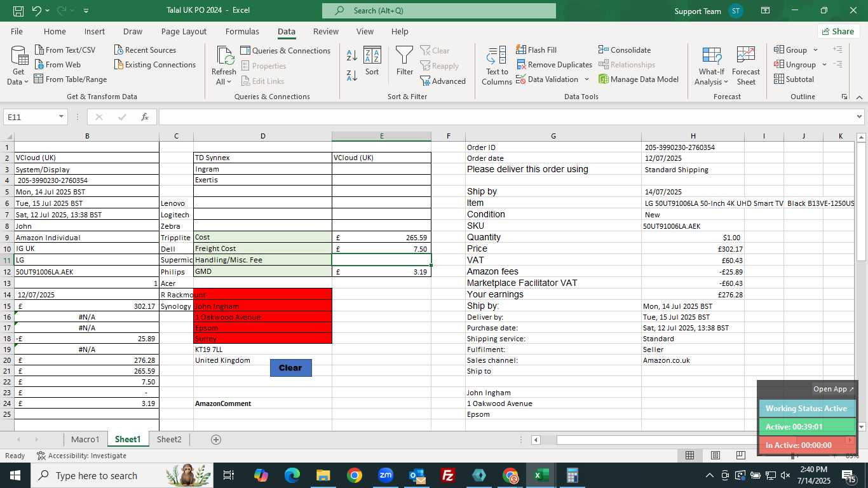Run Flash Fill
This screenshot has height=488, width=868.
point(536,50)
